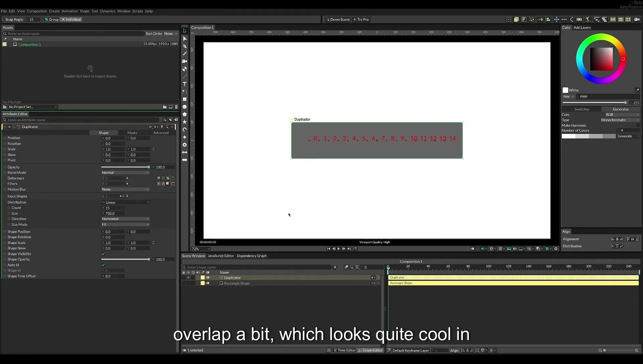Viewport: 643px width, 364px height.
Task: Open the Size Mode Fit dropdown
Action: pos(125,224)
